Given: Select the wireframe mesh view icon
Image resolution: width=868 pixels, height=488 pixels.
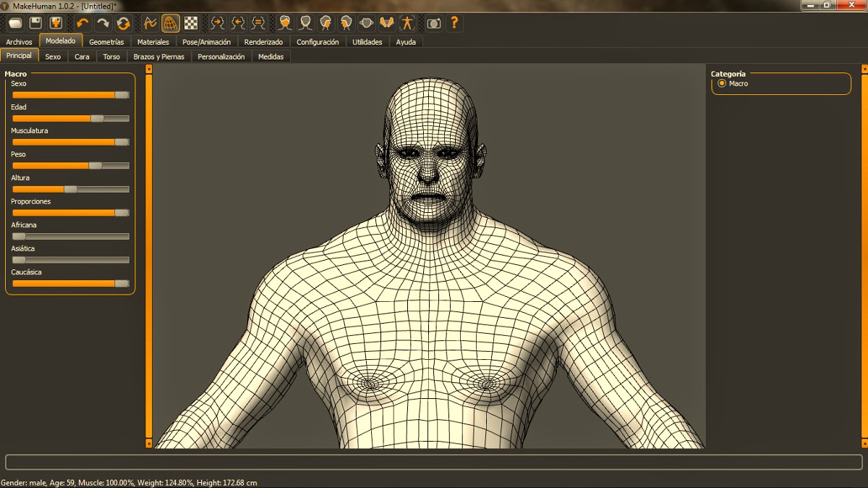Looking at the screenshot, I should pyautogui.click(x=171, y=22).
